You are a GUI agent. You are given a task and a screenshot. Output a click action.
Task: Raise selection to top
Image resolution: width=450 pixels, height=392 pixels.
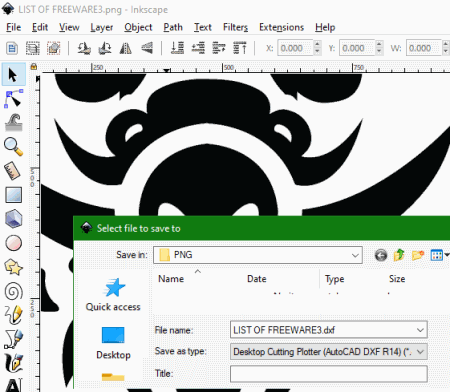(x=240, y=48)
